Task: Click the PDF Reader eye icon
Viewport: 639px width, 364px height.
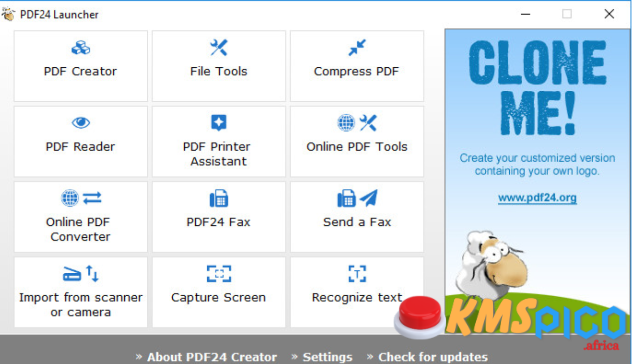Action: click(x=81, y=123)
